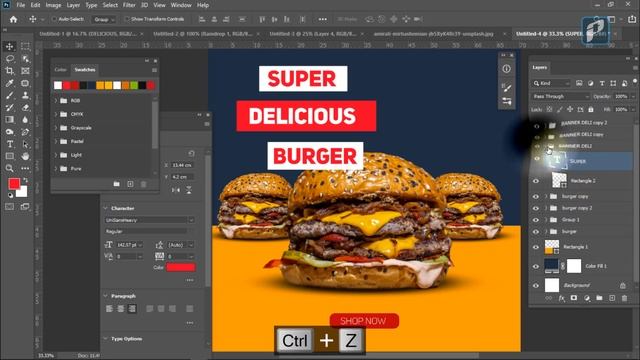Toggle Show Transform Controls checkbox
This screenshot has height=360, width=640.
click(x=127, y=19)
